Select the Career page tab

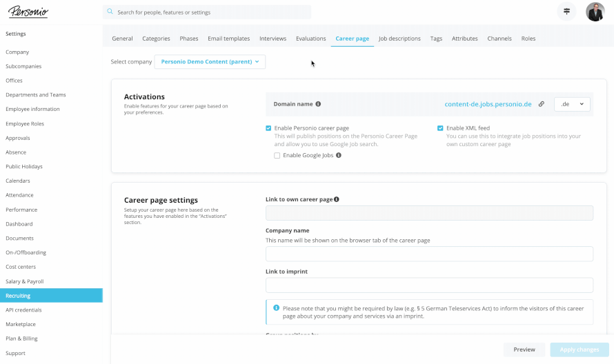pos(353,39)
